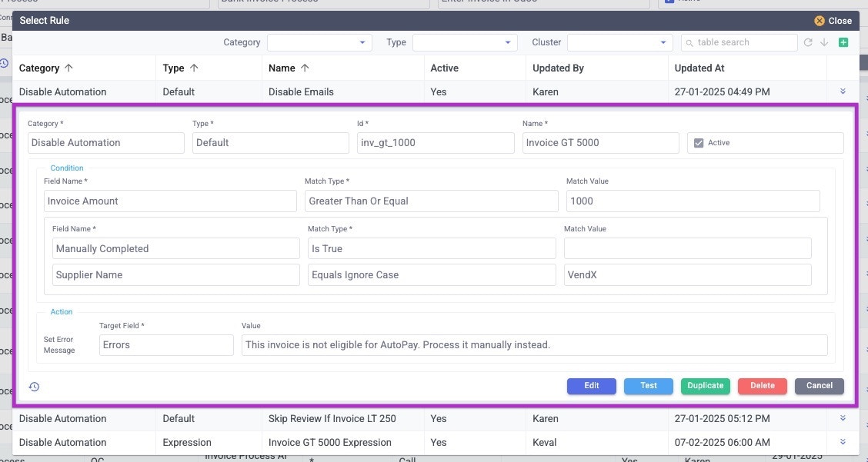Click the Duplicate button

pos(705,386)
